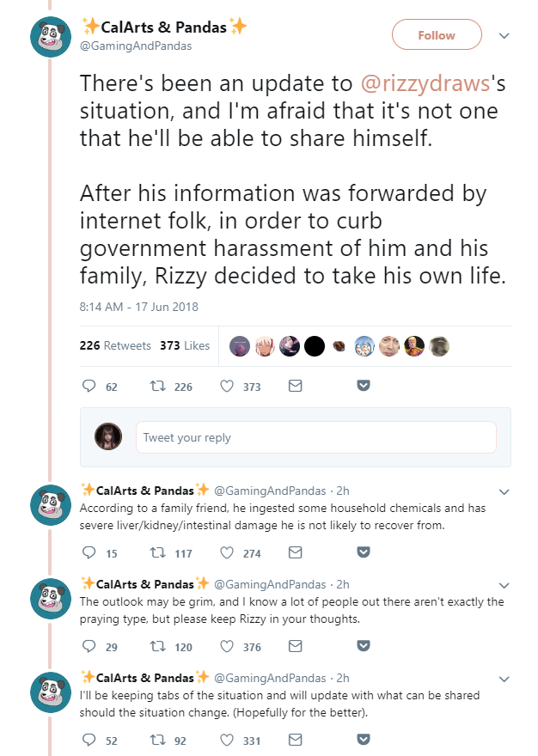Reply to the 'outlook may be grim' tweet
The image size is (538, 756).
89,646
